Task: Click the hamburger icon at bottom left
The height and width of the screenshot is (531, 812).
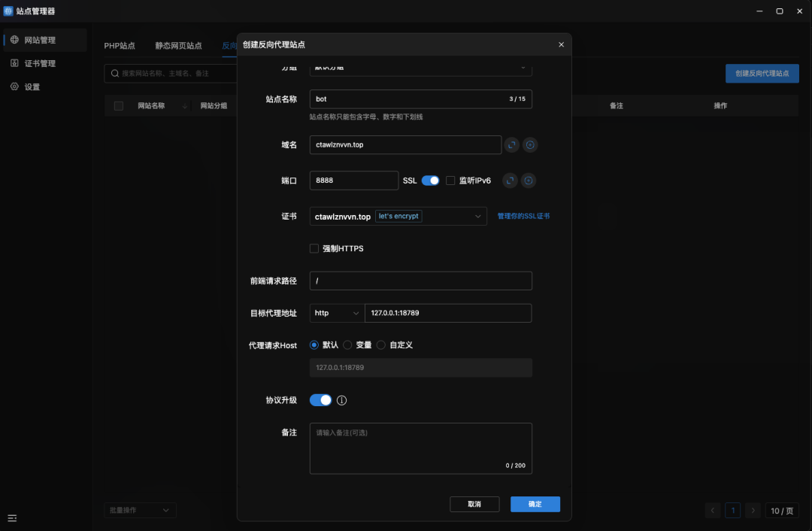Action: (x=12, y=518)
